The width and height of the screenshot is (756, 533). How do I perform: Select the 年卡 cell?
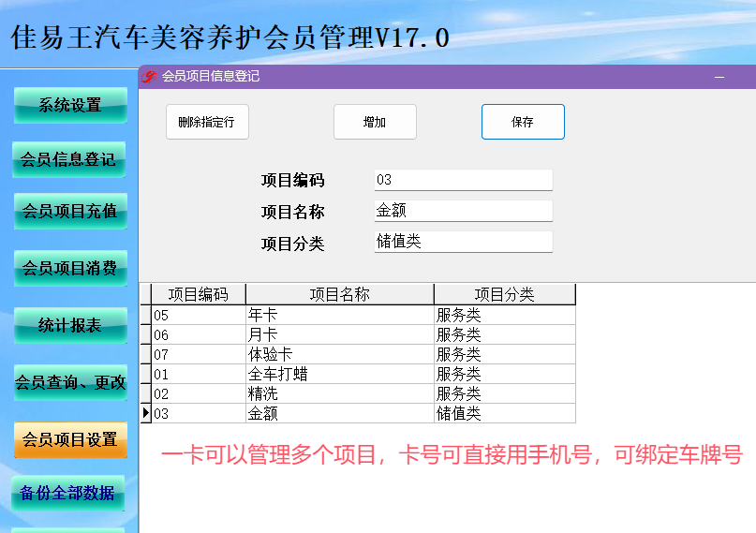point(340,315)
